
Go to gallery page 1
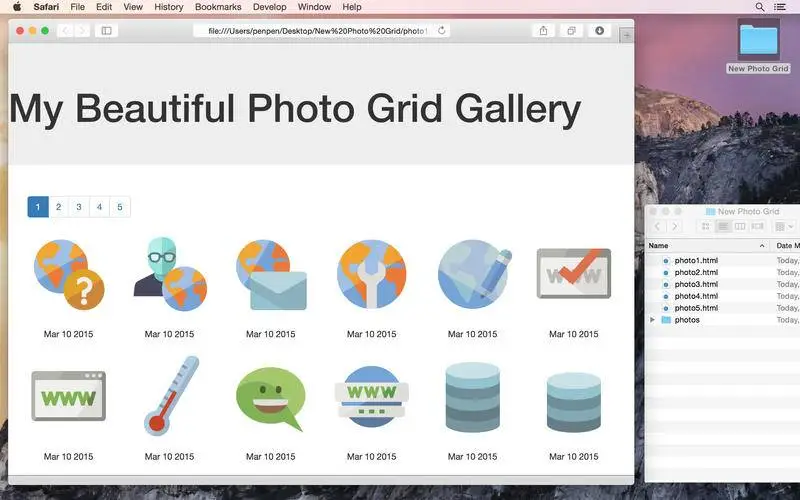click(x=38, y=207)
